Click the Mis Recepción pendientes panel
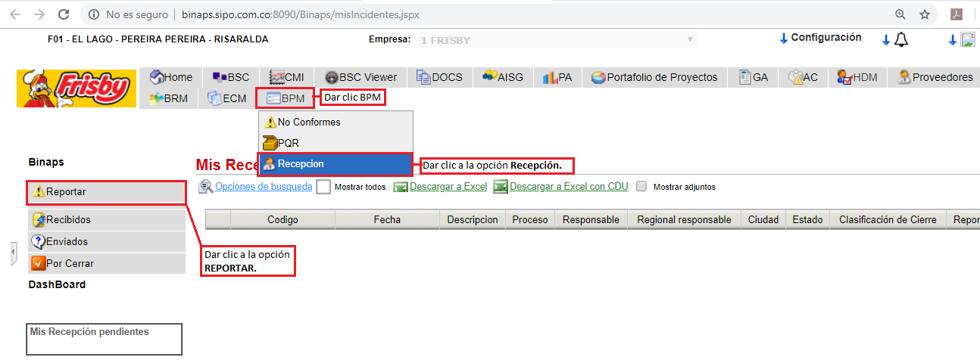Image resolution: width=980 pixels, height=360 pixels. click(105, 339)
